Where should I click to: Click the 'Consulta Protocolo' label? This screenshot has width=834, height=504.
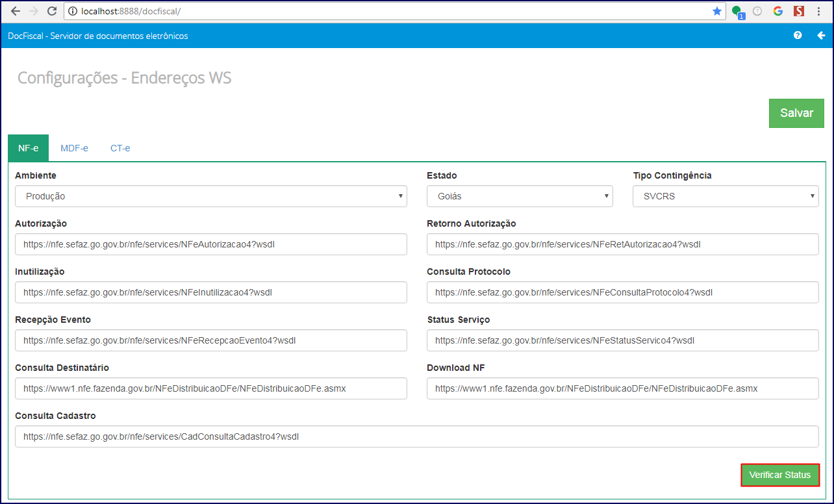(x=469, y=271)
